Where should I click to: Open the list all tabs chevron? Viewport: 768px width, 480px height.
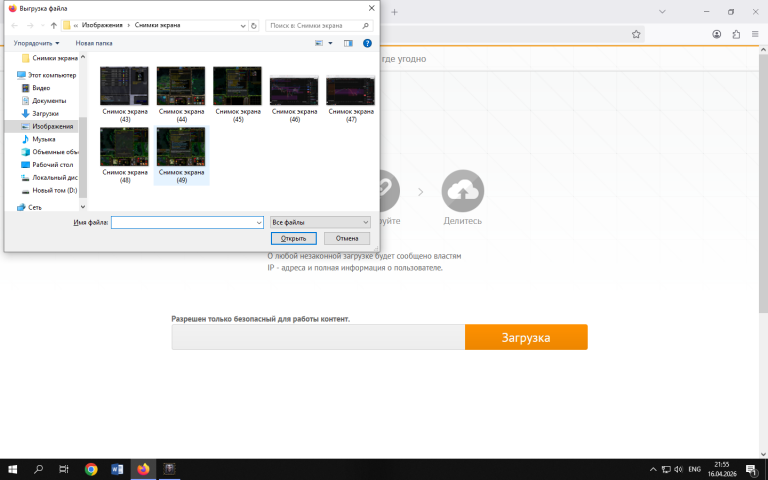pos(662,12)
